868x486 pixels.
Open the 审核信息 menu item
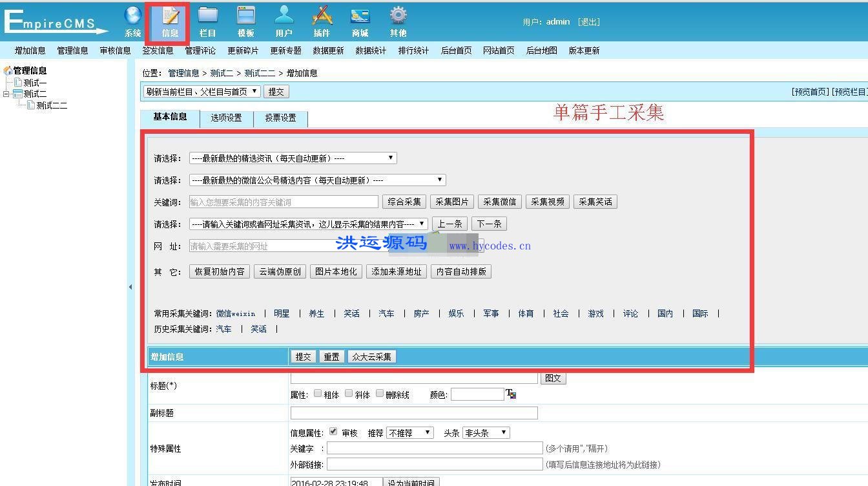(115, 50)
